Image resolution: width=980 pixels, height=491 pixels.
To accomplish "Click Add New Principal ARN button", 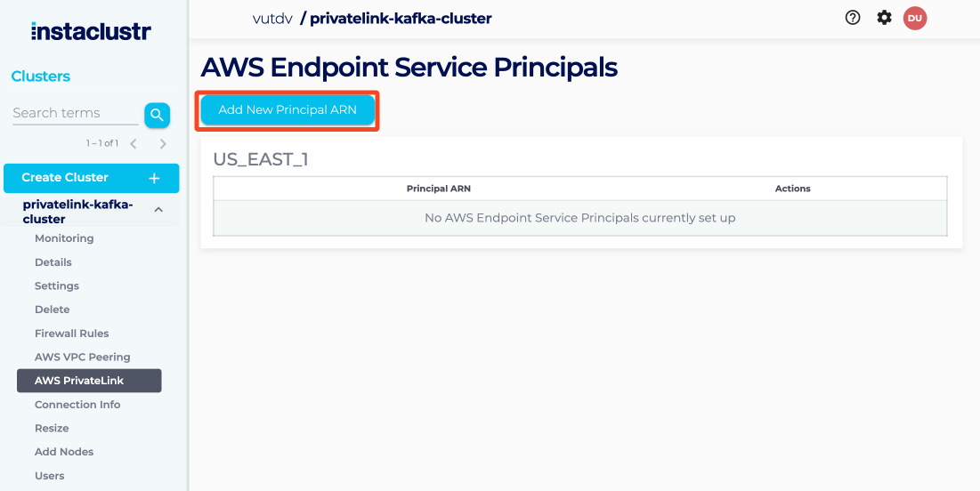I will pos(288,110).
